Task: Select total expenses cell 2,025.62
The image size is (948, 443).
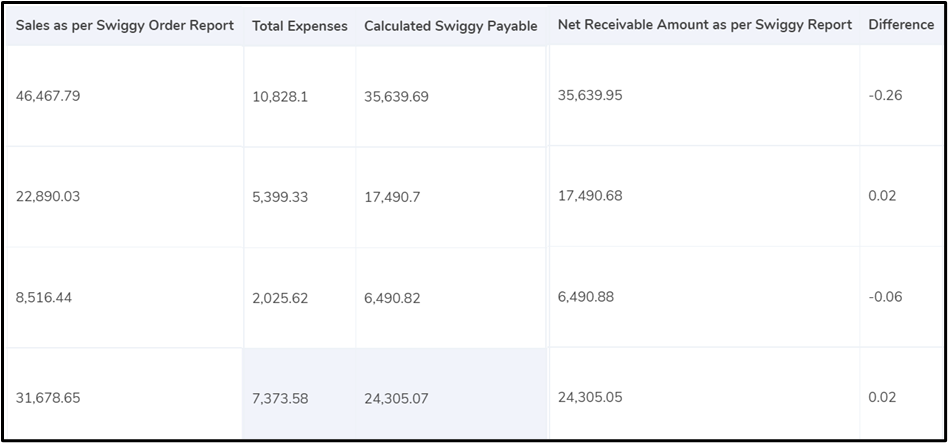Action: coord(280,298)
